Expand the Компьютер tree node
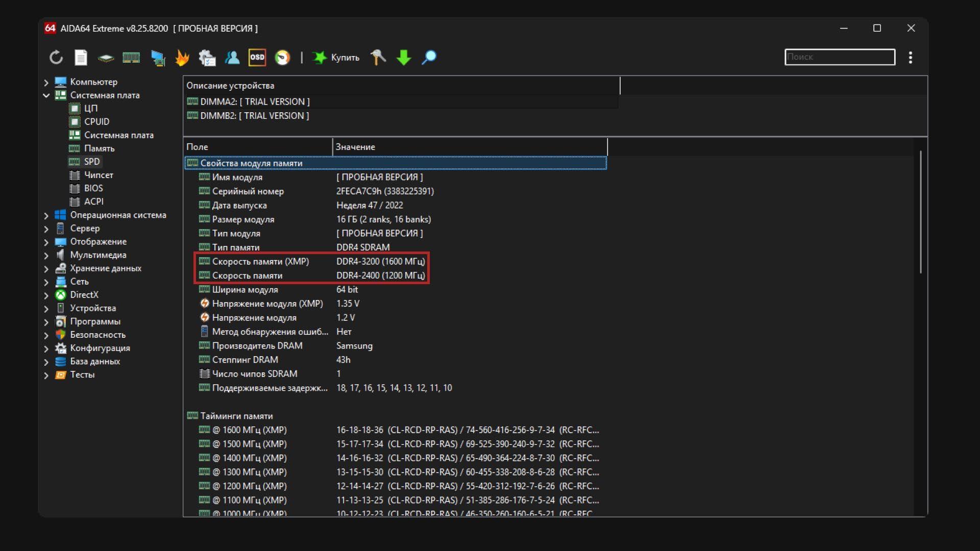The width and height of the screenshot is (980, 551). click(x=46, y=82)
